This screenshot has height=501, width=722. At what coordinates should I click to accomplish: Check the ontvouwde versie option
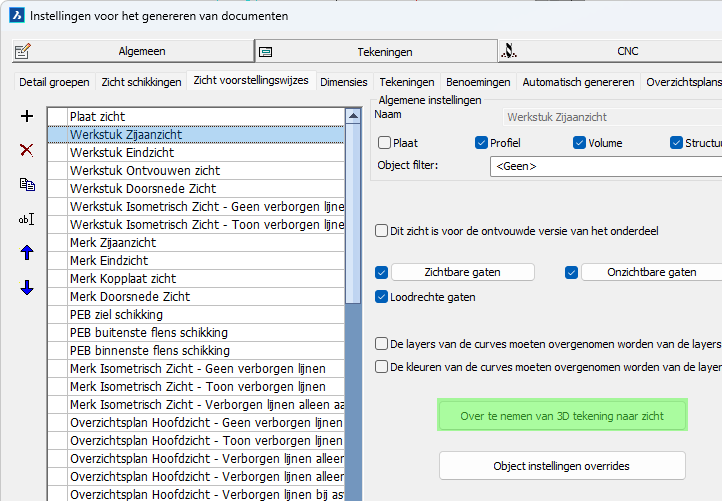click(381, 231)
